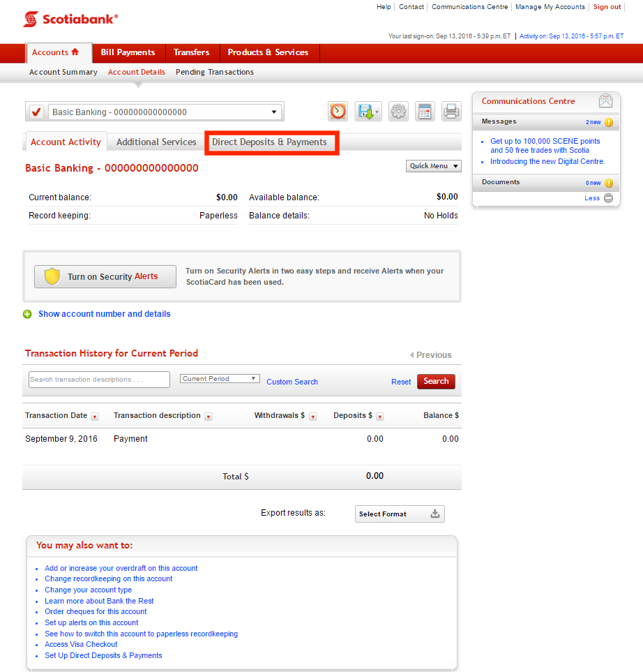Click the Activity on Sep 13 link

571,36
